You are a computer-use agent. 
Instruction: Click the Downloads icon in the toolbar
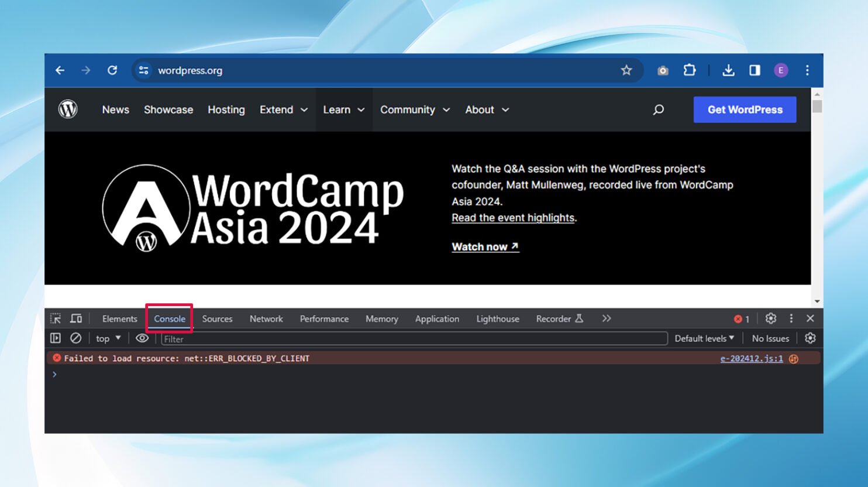click(x=729, y=70)
